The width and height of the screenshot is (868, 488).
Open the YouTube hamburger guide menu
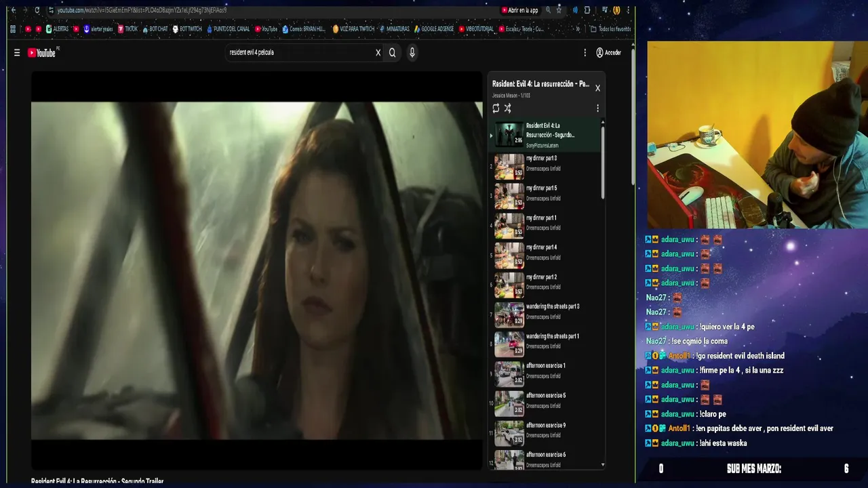click(x=17, y=53)
